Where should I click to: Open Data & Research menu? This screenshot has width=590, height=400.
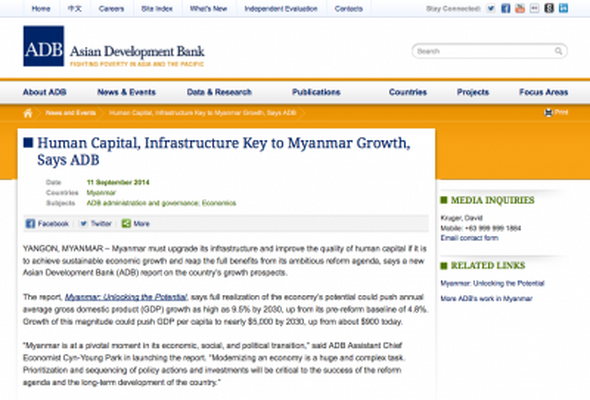click(219, 92)
